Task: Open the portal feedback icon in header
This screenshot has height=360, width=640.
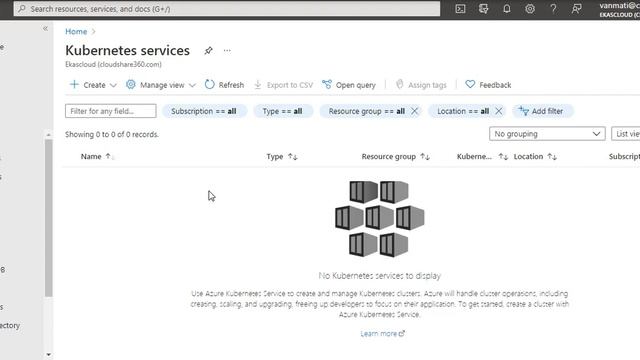Action: [576, 9]
